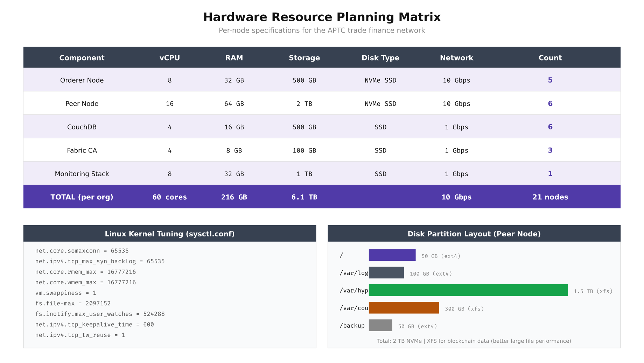644x363 pixels.
Task: Click the vCPU column header
Action: coord(169,57)
